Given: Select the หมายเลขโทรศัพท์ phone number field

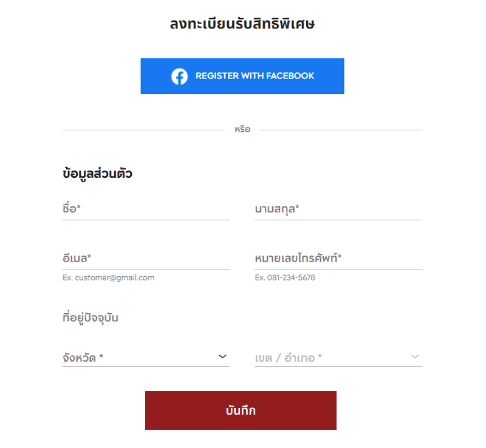Looking at the screenshot, I should pos(338,259).
